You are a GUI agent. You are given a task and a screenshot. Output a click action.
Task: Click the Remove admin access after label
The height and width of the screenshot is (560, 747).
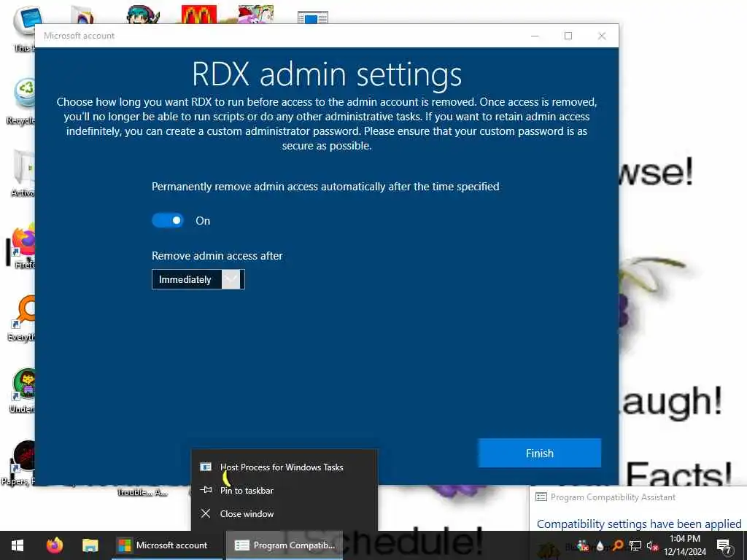(217, 256)
